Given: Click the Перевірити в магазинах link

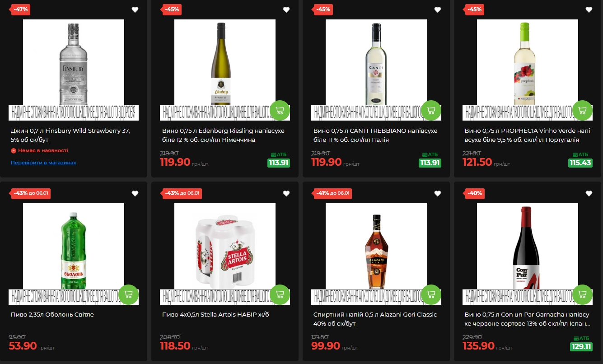Looking at the screenshot, I should pos(43,163).
